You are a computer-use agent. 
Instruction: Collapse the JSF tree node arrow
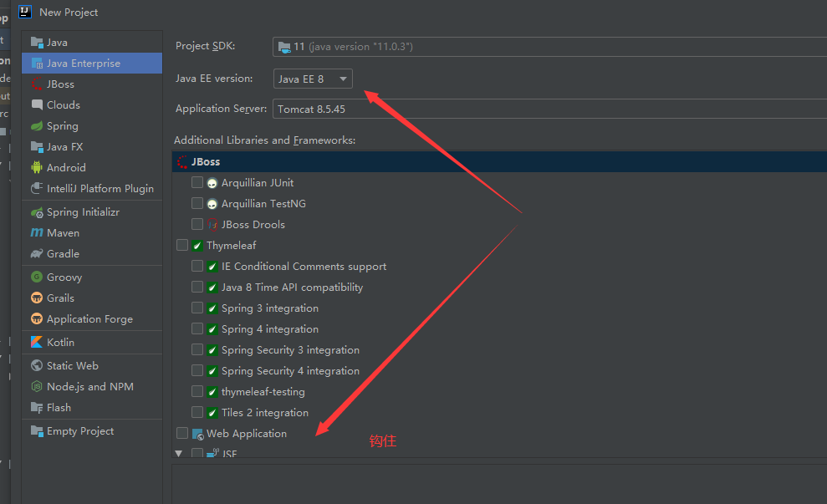coord(179,453)
